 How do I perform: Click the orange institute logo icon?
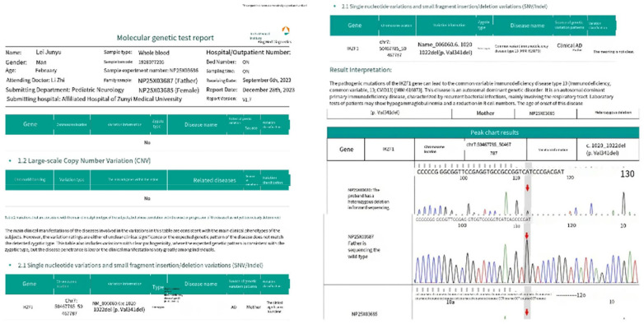point(287,30)
